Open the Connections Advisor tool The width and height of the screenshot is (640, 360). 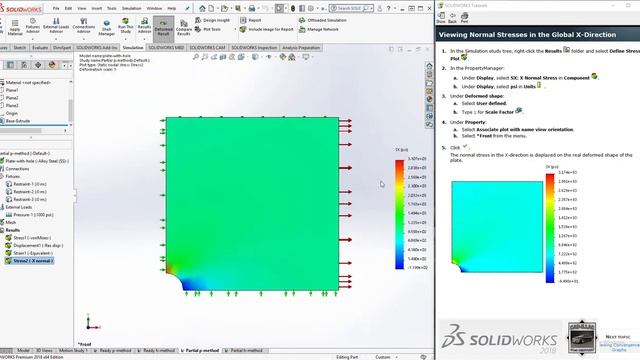[84, 26]
